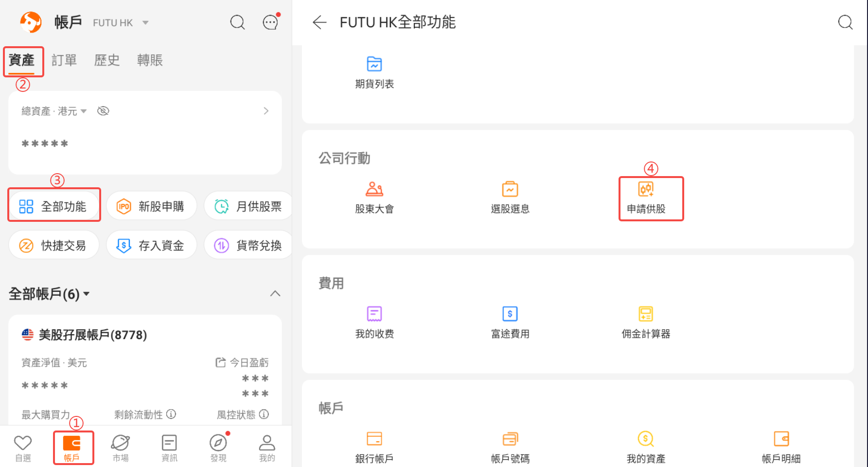The width and height of the screenshot is (868, 467).
Task: Go back from FUTU HK全部功能 page
Action: [x=319, y=22]
